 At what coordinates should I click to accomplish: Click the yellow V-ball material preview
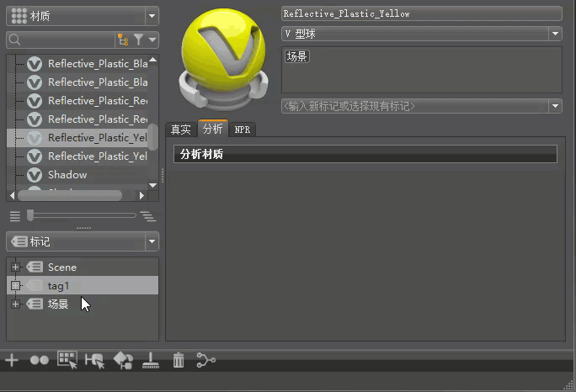click(x=223, y=59)
